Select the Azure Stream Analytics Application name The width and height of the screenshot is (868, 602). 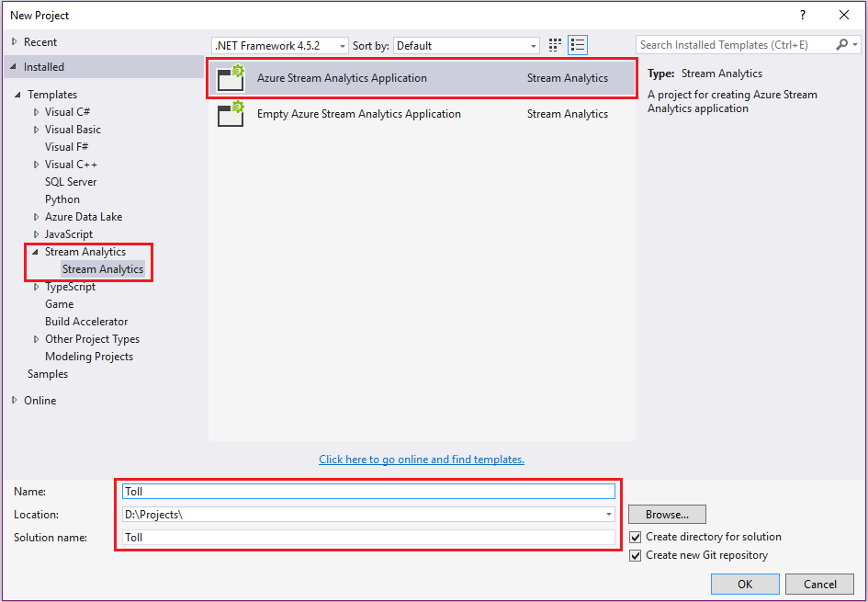(x=342, y=79)
